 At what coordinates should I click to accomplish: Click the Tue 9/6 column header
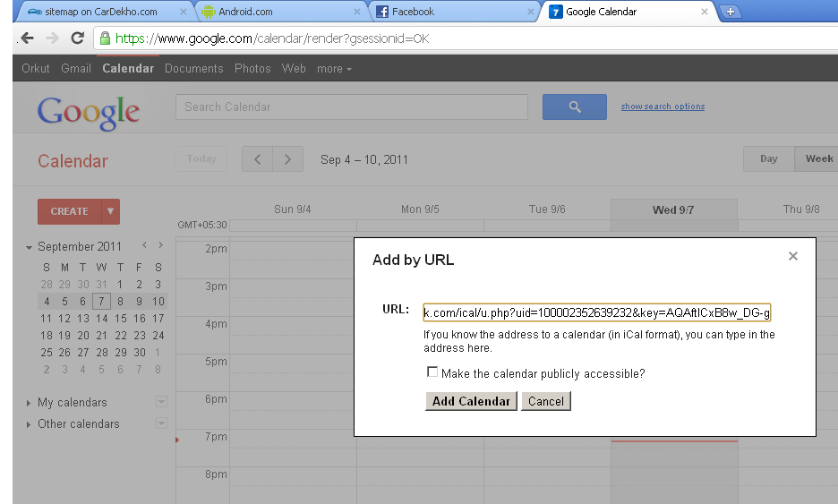pos(547,209)
